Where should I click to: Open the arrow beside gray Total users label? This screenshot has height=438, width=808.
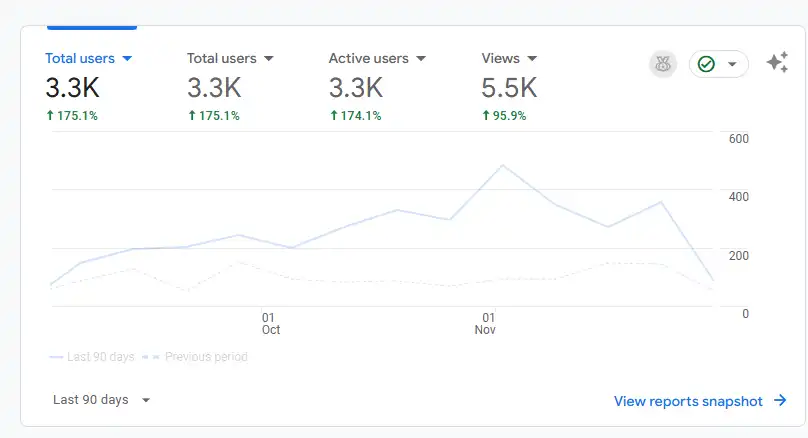pos(269,59)
